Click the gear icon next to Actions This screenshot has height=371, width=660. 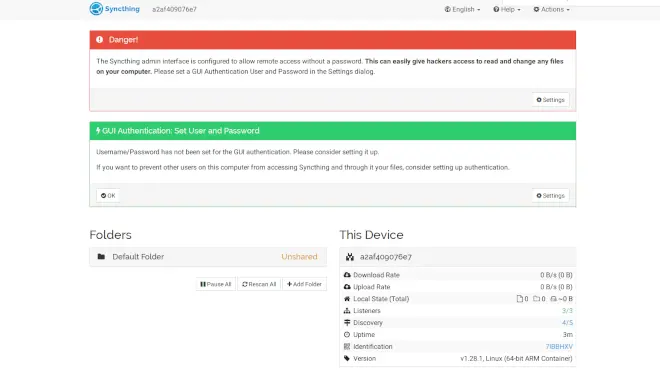(x=536, y=9)
